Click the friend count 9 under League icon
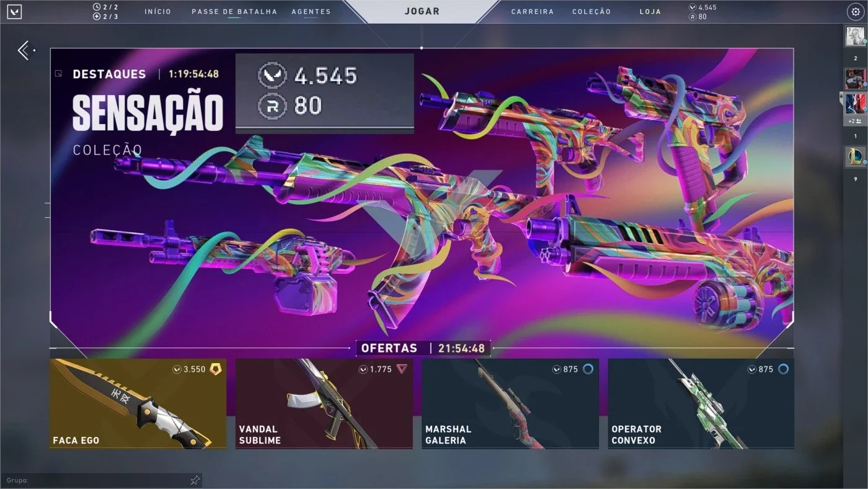The image size is (868, 489). click(856, 179)
